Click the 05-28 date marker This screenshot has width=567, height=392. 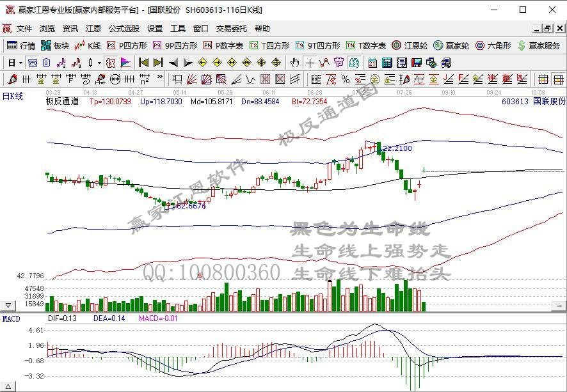pyautogui.click(x=225, y=93)
